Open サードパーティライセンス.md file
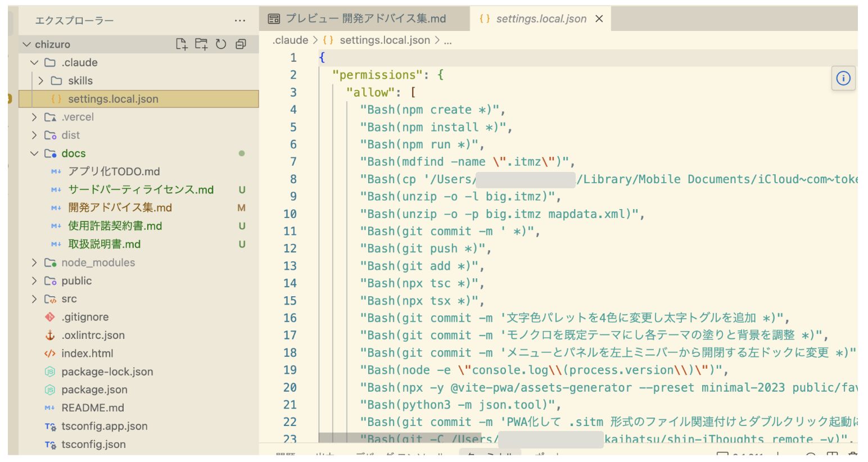The height and width of the screenshot is (462, 868). pos(139,189)
